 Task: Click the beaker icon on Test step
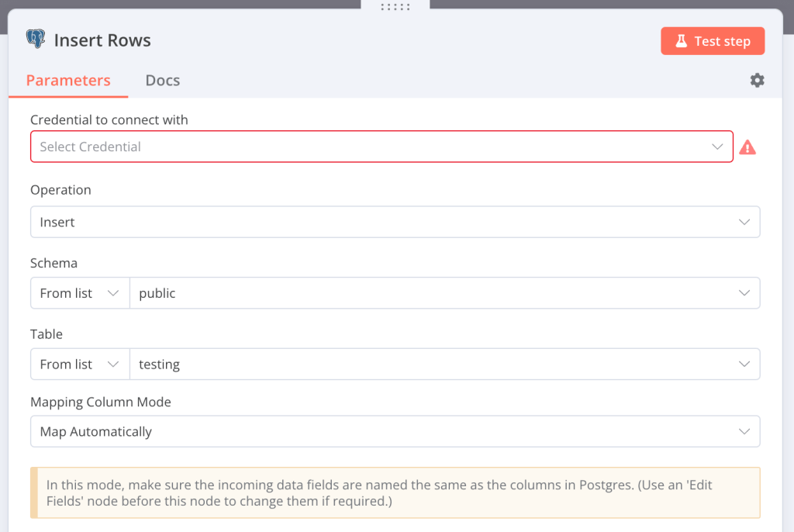(682, 40)
